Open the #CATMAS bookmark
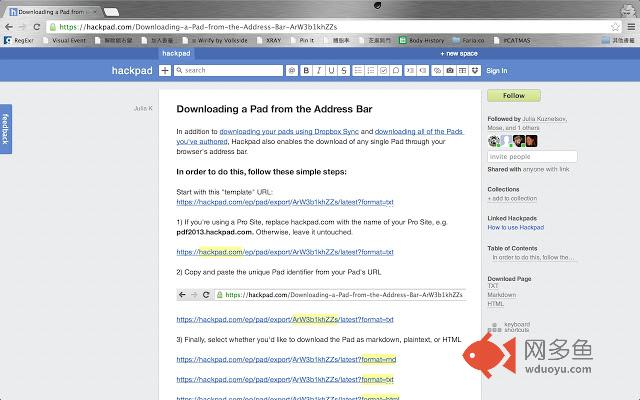This screenshot has height=400, width=640. coord(512,40)
